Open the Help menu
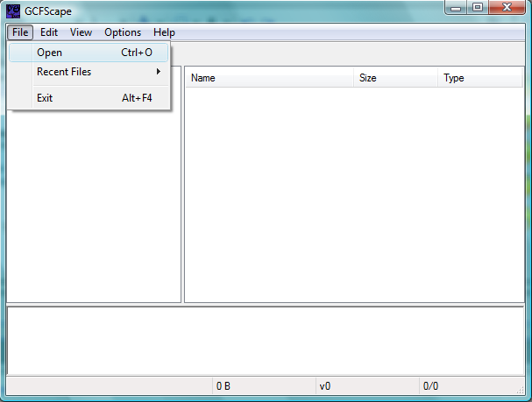The image size is (532, 402). coord(164,32)
